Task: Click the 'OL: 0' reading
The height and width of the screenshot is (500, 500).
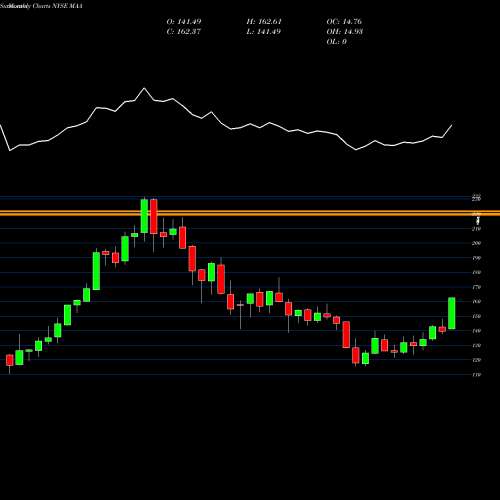Action: pos(337,41)
